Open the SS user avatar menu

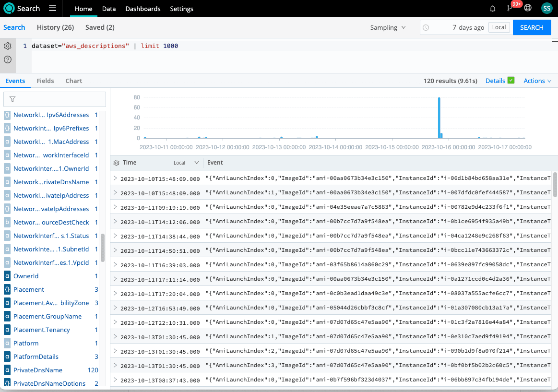point(546,8)
